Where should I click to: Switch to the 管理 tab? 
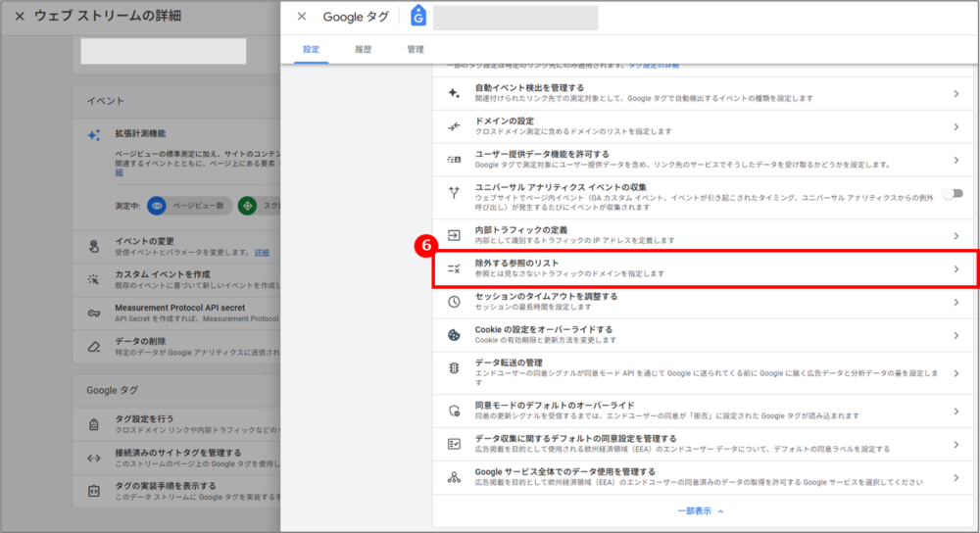pos(415,49)
